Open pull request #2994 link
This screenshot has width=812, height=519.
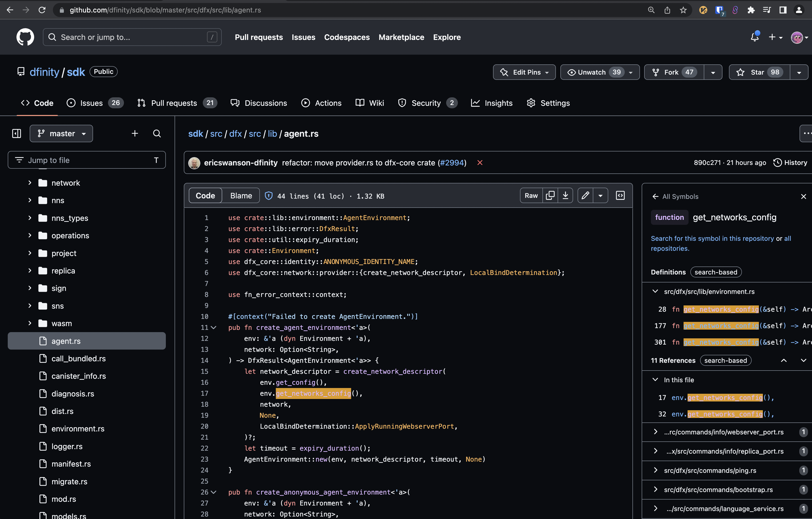pos(452,163)
